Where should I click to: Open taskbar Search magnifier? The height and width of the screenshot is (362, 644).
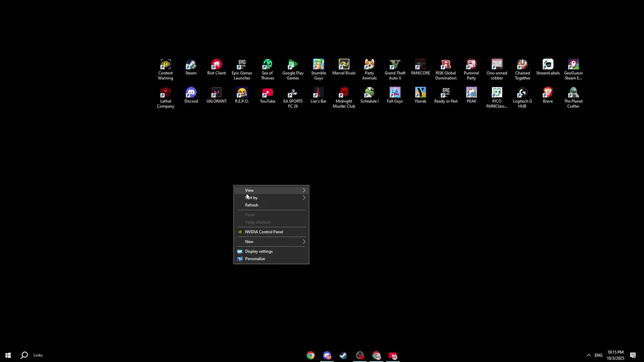24,355
